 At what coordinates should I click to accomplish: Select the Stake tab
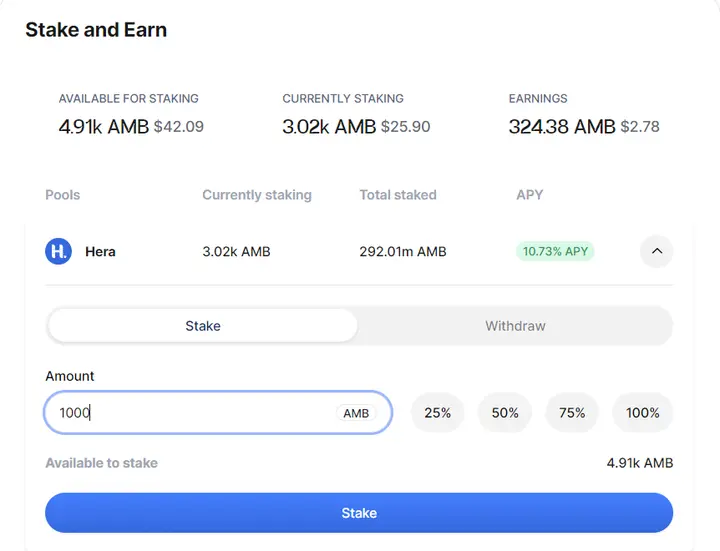(202, 326)
